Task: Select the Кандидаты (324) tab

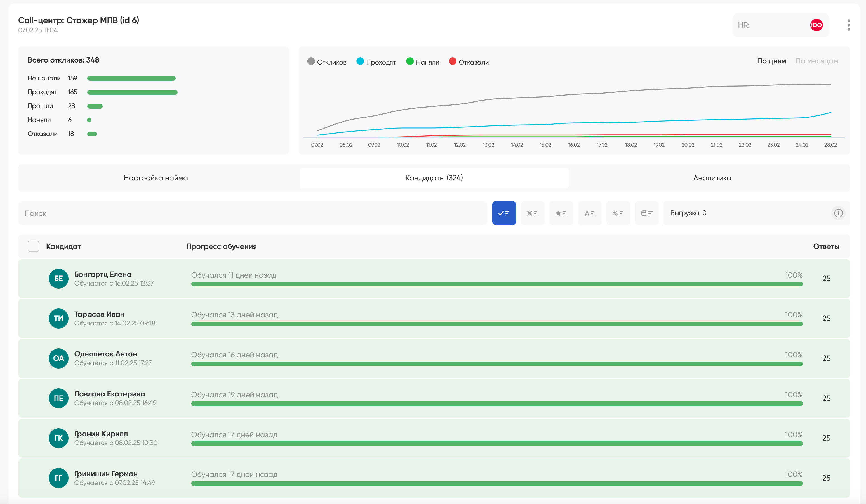Action: click(434, 178)
